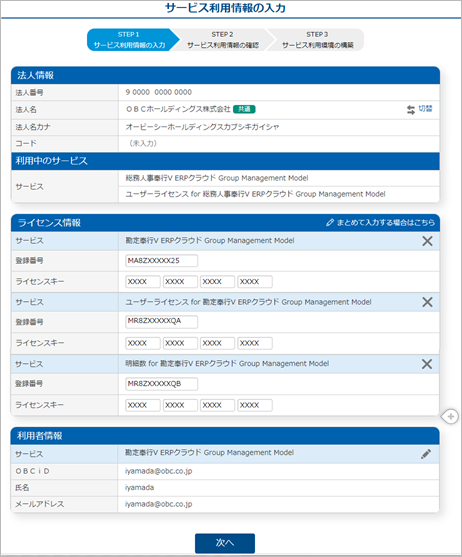Click corporate number 9 0000 0000 0000

[x=158, y=92]
